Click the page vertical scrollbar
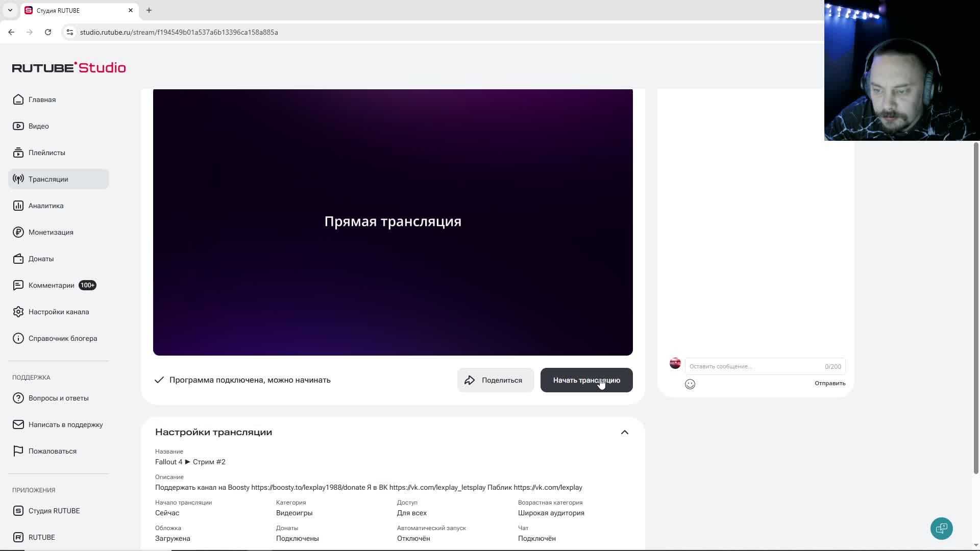Screen dimensions: 980x551 976,306
